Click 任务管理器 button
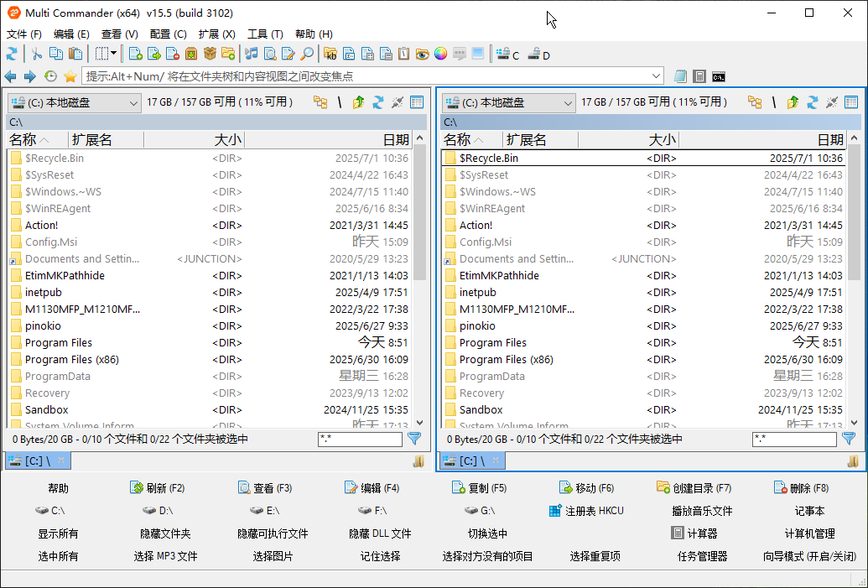 coord(703,556)
